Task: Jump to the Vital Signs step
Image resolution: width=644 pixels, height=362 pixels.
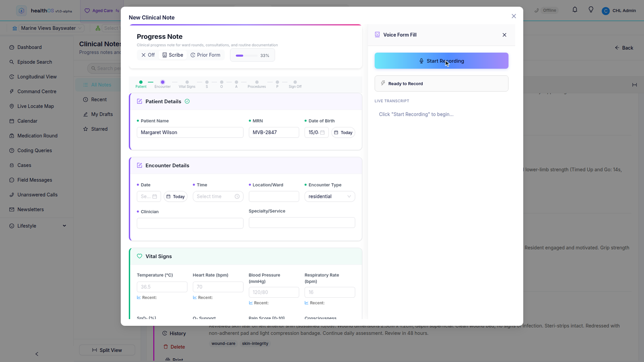Action: pyautogui.click(x=187, y=84)
